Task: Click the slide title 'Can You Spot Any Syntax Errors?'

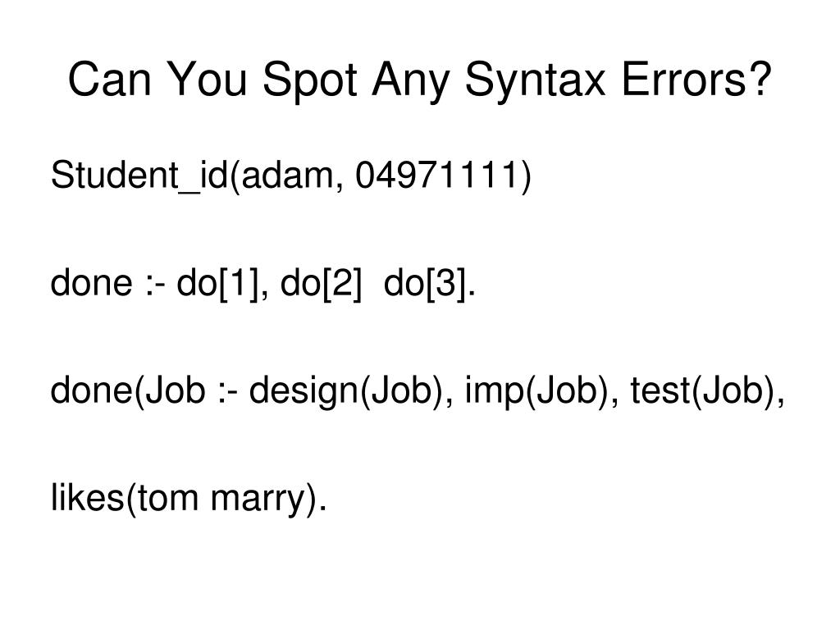Action: (x=419, y=80)
